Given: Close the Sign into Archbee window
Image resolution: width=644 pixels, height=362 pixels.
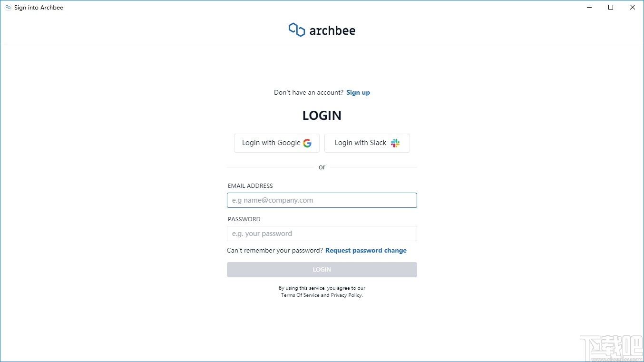Looking at the screenshot, I should click(x=633, y=8).
